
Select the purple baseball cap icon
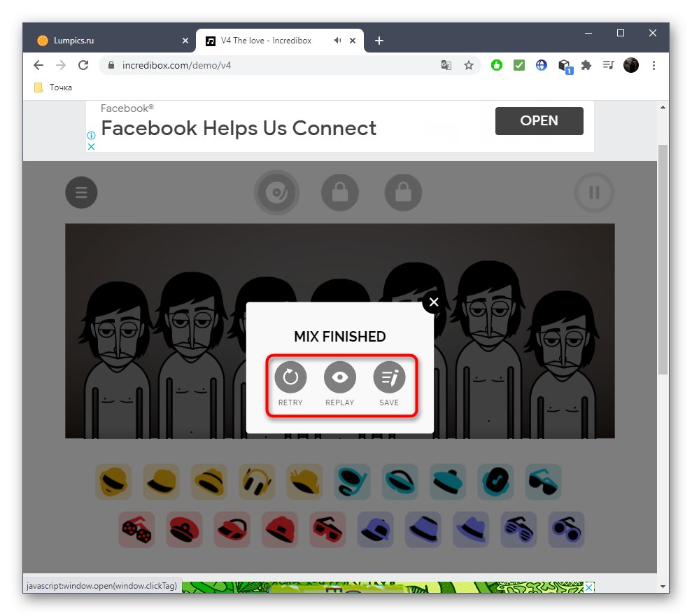coord(375,529)
